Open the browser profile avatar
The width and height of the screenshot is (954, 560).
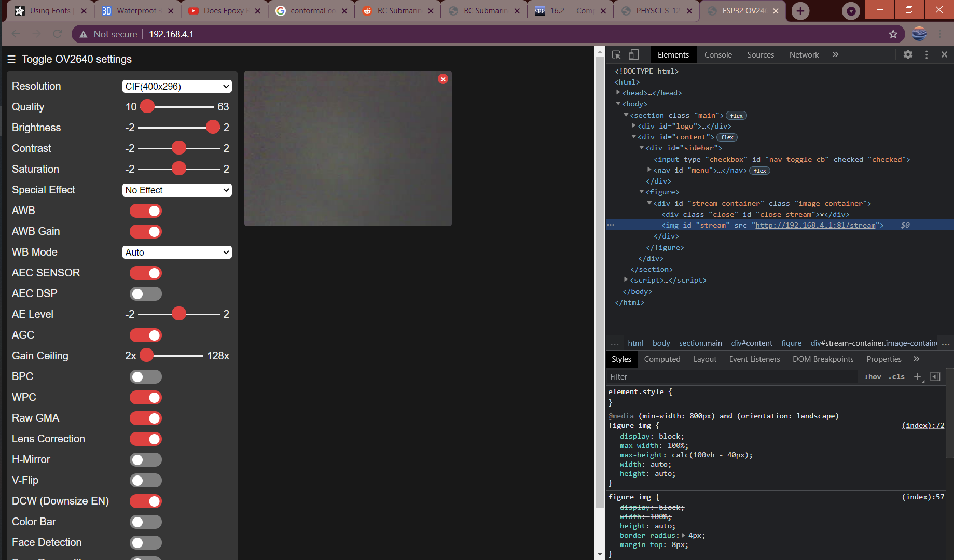coord(919,34)
